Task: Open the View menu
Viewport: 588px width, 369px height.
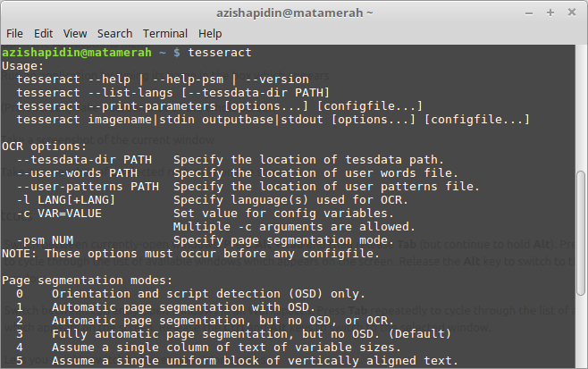Action: point(74,33)
